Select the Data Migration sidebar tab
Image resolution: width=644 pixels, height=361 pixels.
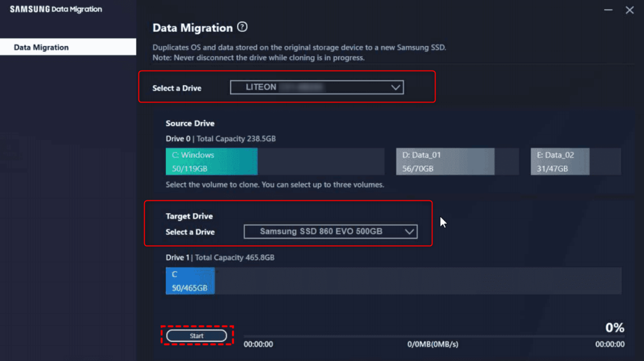click(x=68, y=47)
